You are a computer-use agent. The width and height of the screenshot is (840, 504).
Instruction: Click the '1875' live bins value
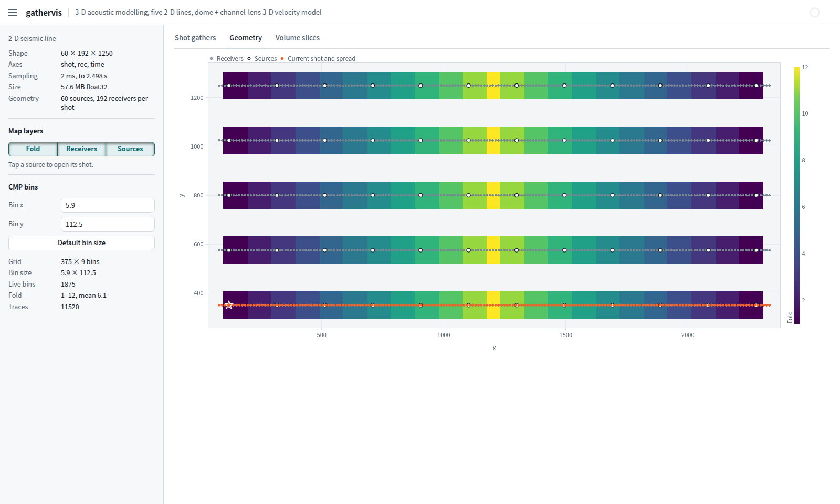pos(68,285)
